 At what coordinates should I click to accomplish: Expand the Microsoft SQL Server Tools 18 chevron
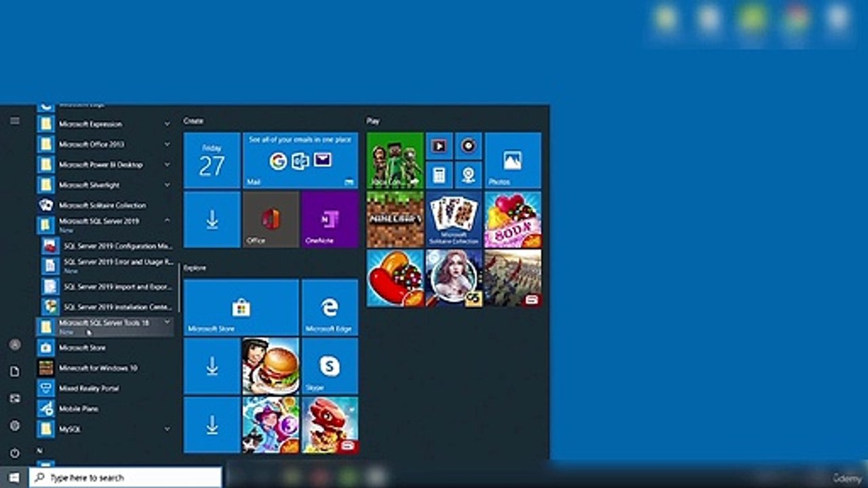(x=167, y=323)
